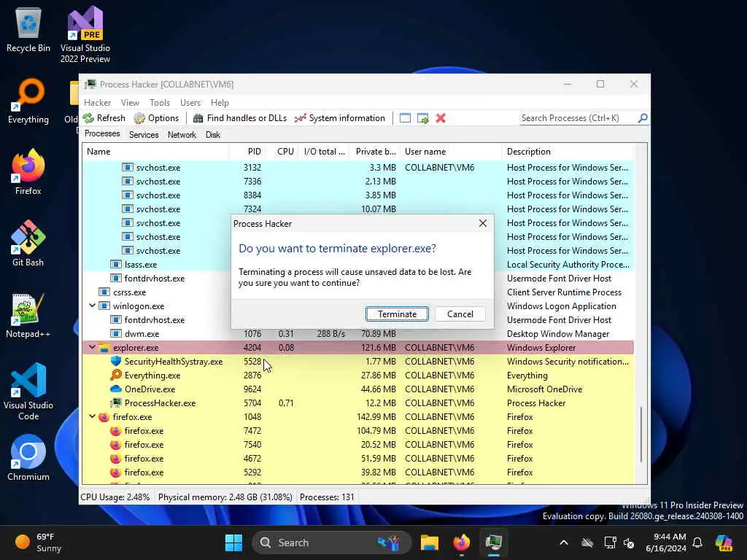
Task: Open the Hacker menu
Action: pos(97,102)
